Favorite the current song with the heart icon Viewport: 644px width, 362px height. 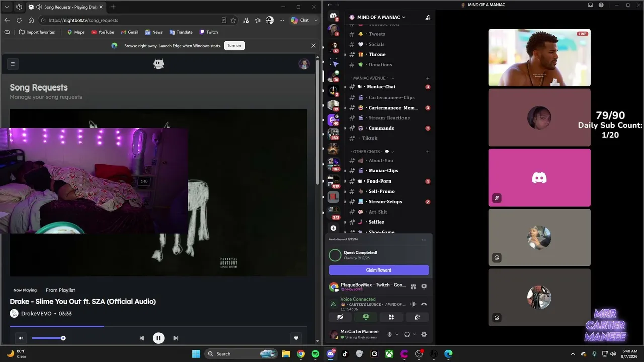(x=296, y=338)
